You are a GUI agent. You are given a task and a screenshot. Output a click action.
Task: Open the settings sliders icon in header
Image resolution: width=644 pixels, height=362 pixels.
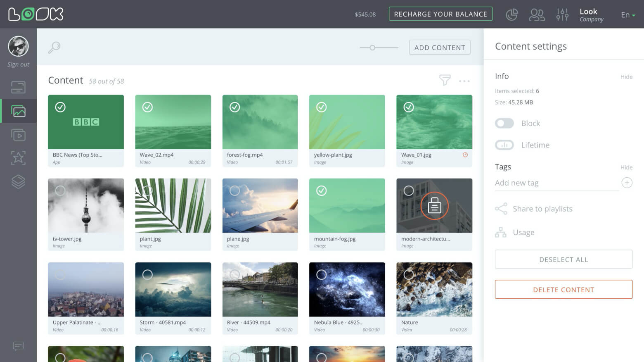pos(562,14)
